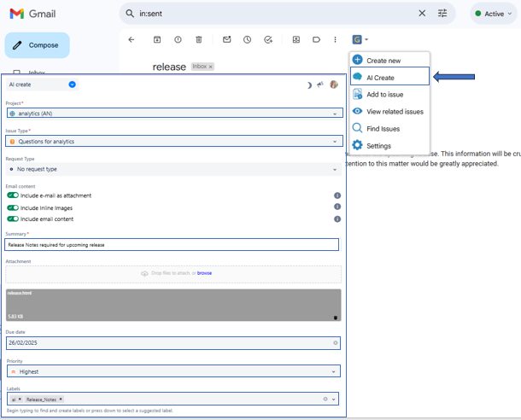Image resolution: width=521 pixels, height=420 pixels.
Task: Select AI Create from the menu
Action: (380, 78)
